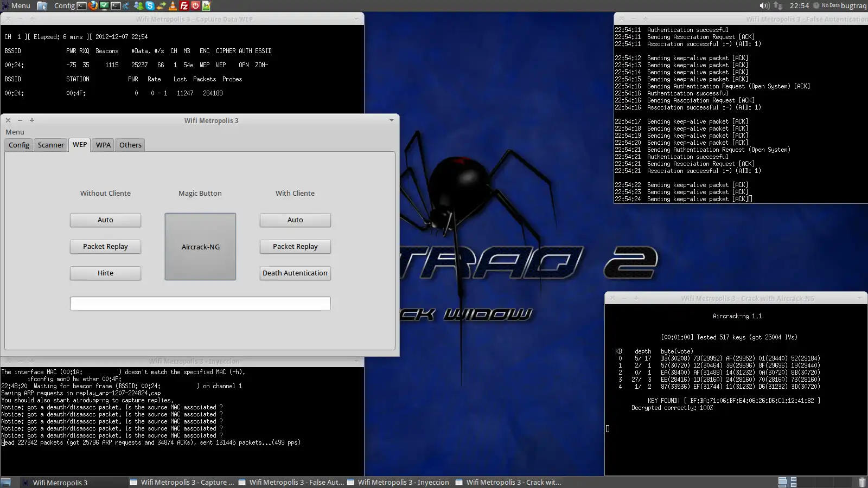Click 'Decrypted correctly: 100%' in Aircrack window

click(672, 408)
